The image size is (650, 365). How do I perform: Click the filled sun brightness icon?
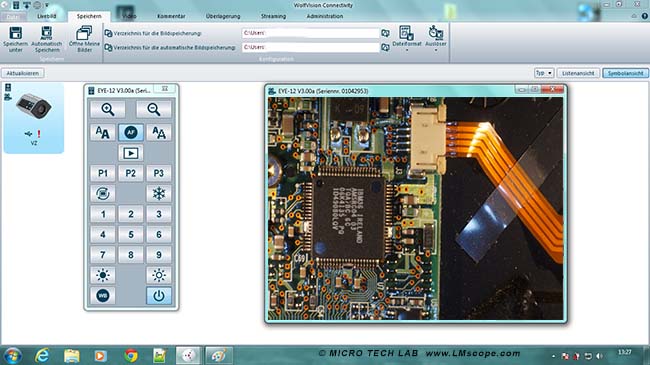tap(102, 275)
